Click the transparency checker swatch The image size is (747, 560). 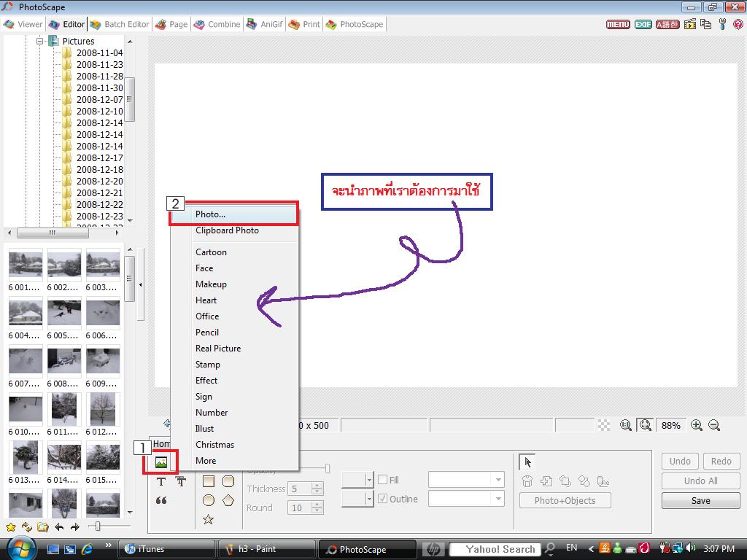[603, 425]
